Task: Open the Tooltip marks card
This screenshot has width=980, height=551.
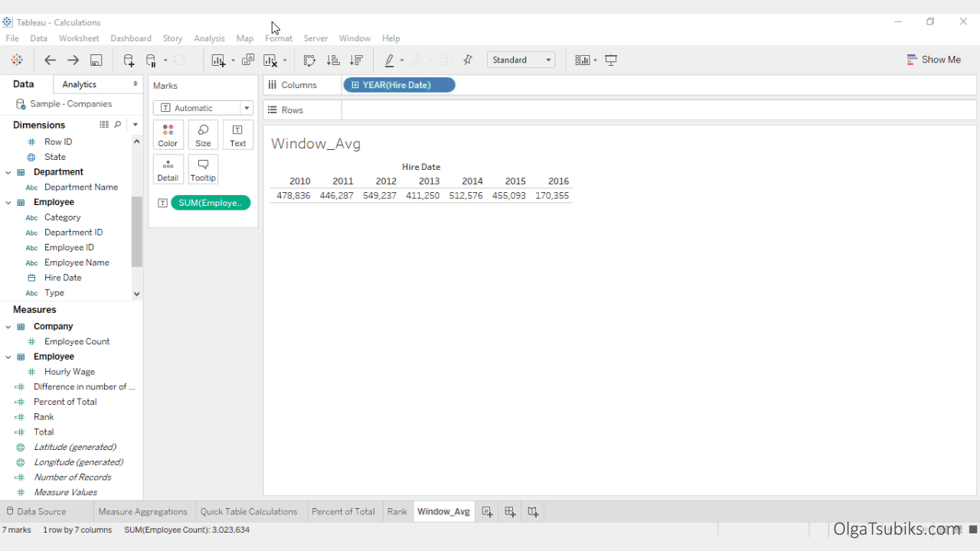Action: (203, 169)
